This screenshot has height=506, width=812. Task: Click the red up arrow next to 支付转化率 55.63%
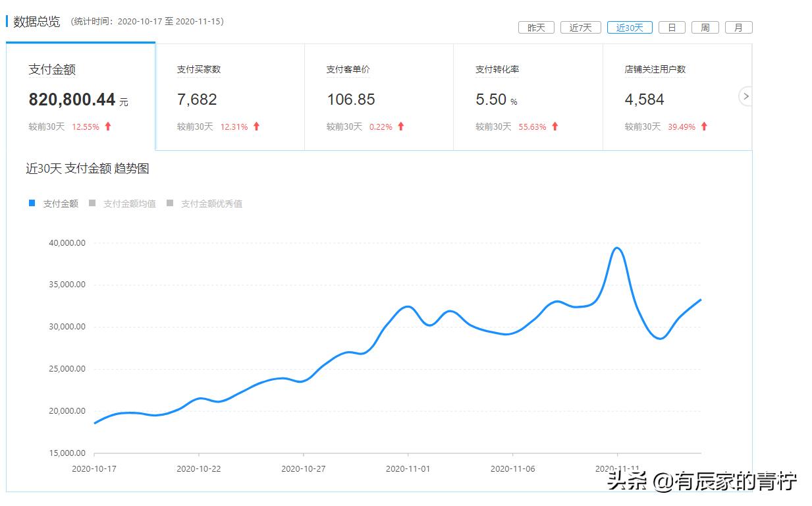tap(555, 126)
